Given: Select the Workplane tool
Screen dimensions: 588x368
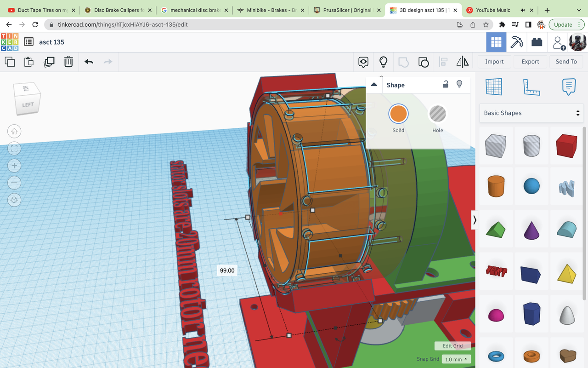Looking at the screenshot, I should point(494,86).
